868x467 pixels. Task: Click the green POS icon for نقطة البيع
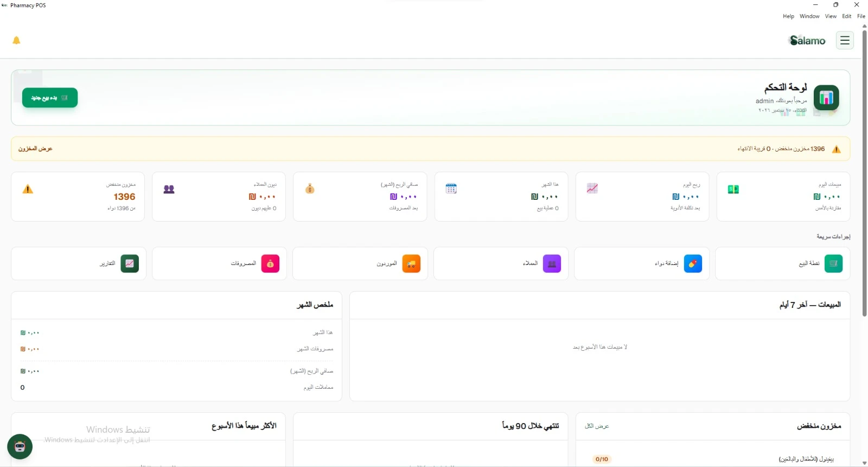click(x=833, y=263)
